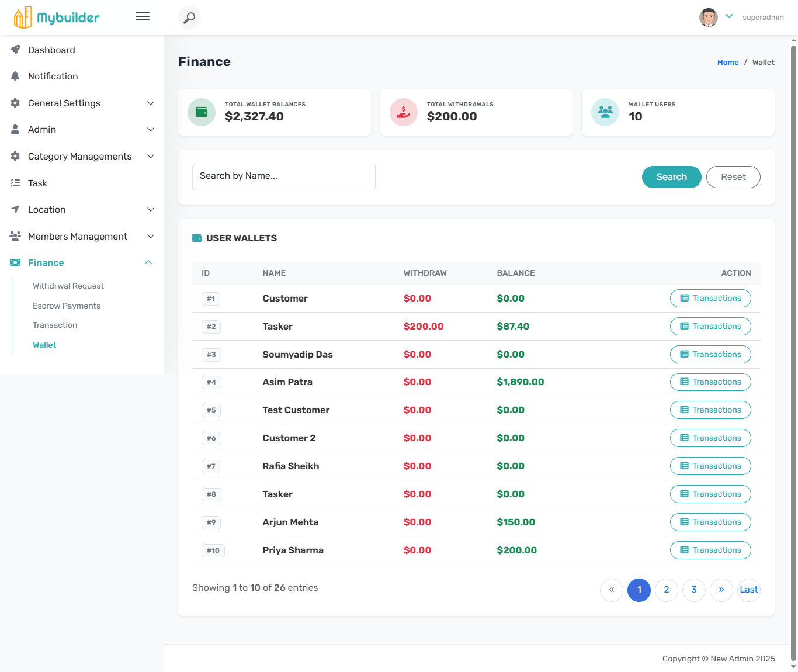Click the hamburger menu icon
This screenshot has height=672, width=798.
143,17
